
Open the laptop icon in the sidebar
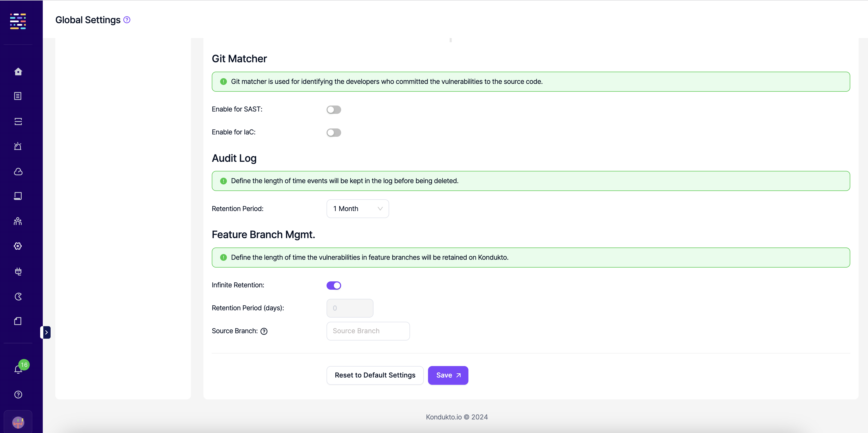[x=18, y=196]
